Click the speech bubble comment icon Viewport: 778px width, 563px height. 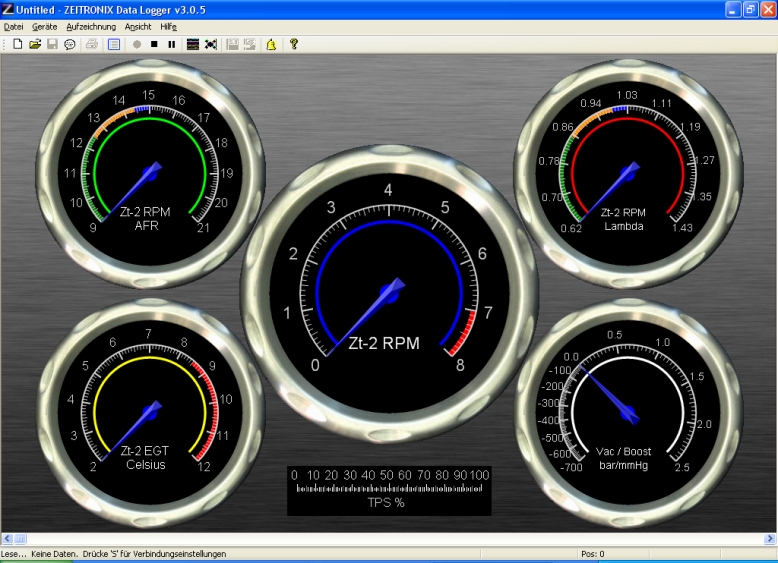pos(69,44)
